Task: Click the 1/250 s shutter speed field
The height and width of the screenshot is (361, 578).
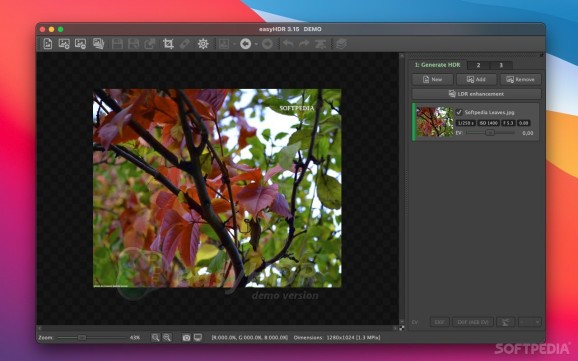Action: coord(466,123)
